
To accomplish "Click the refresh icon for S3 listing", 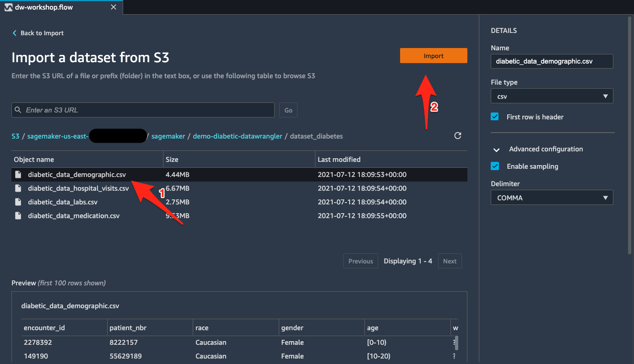I will tap(457, 135).
